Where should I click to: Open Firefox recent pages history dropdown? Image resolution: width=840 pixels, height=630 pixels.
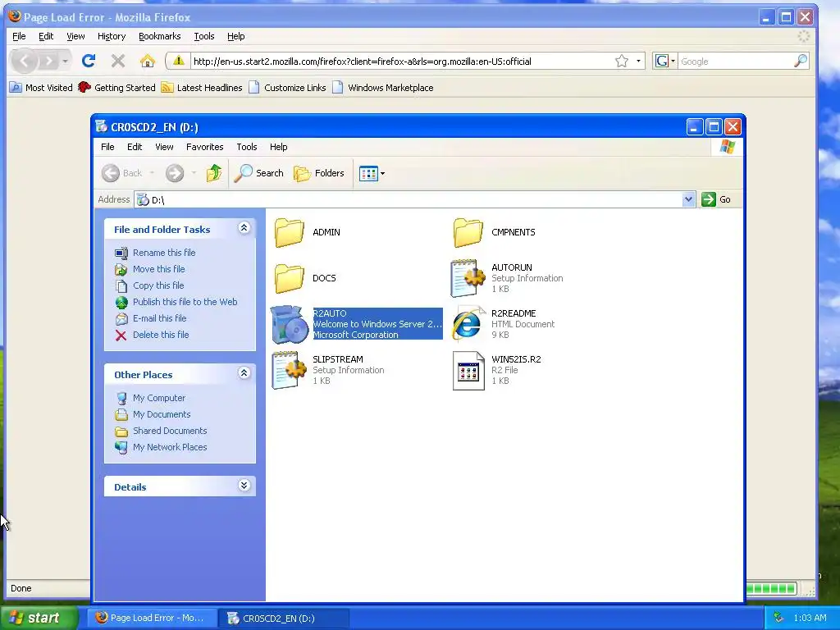65,61
